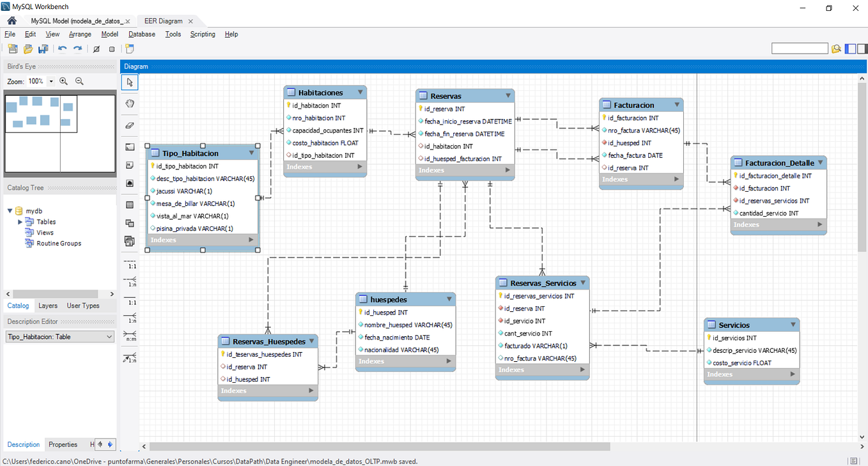Open the Zoom percentage dropdown
868x466 pixels.
pos(50,81)
